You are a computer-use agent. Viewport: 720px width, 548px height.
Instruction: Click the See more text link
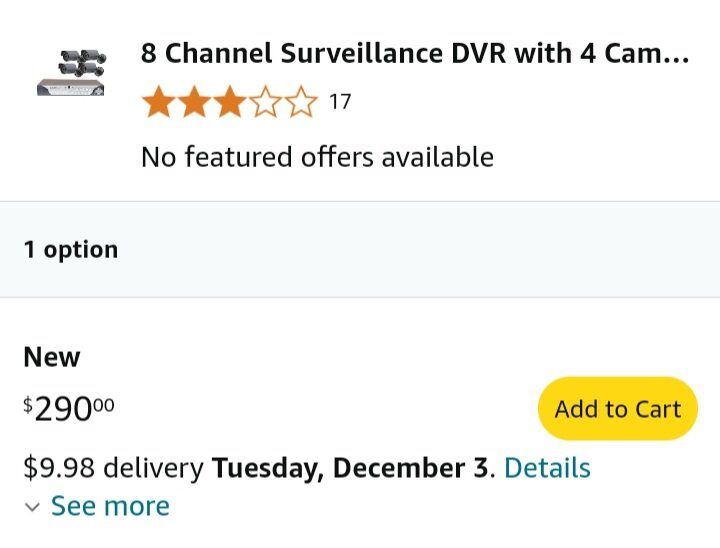pyautogui.click(x=110, y=506)
